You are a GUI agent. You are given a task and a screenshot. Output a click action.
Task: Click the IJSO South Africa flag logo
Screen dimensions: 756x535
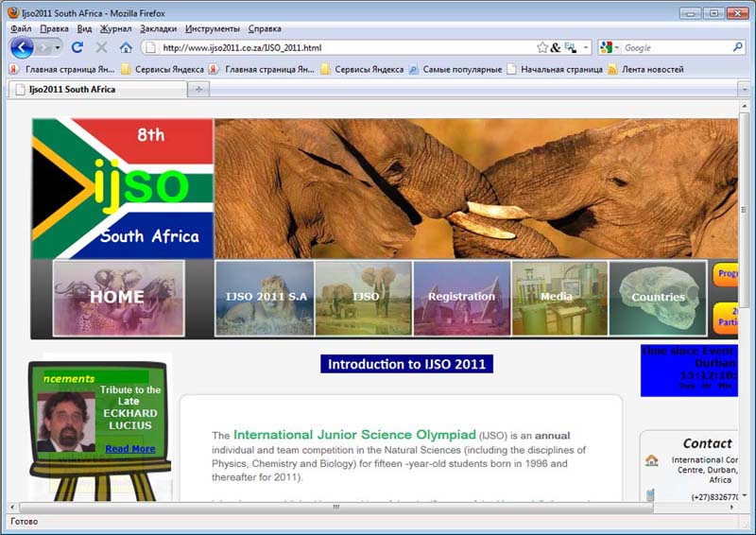point(123,189)
